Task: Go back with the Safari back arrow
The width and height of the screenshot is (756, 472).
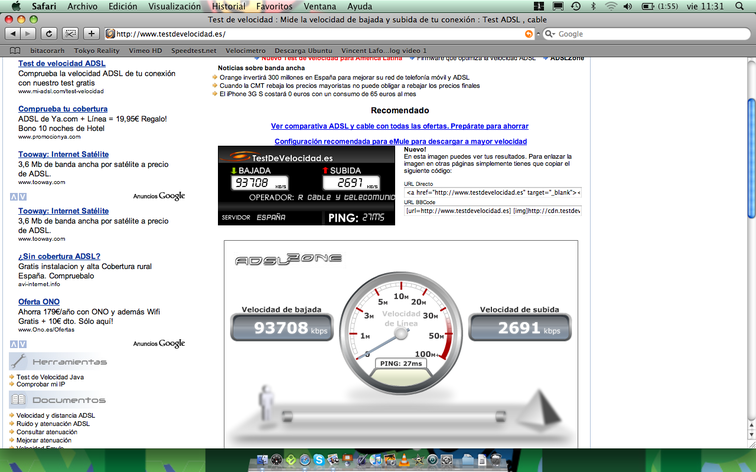Action: coord(13,34)
